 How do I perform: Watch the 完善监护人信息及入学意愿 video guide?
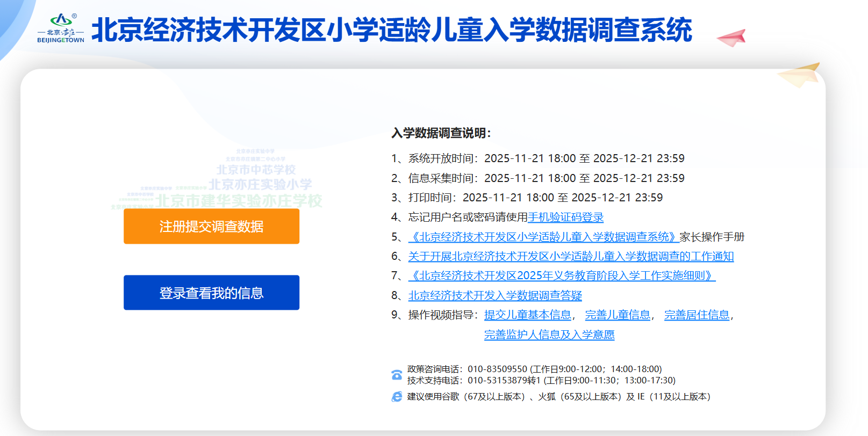(549, 335)
